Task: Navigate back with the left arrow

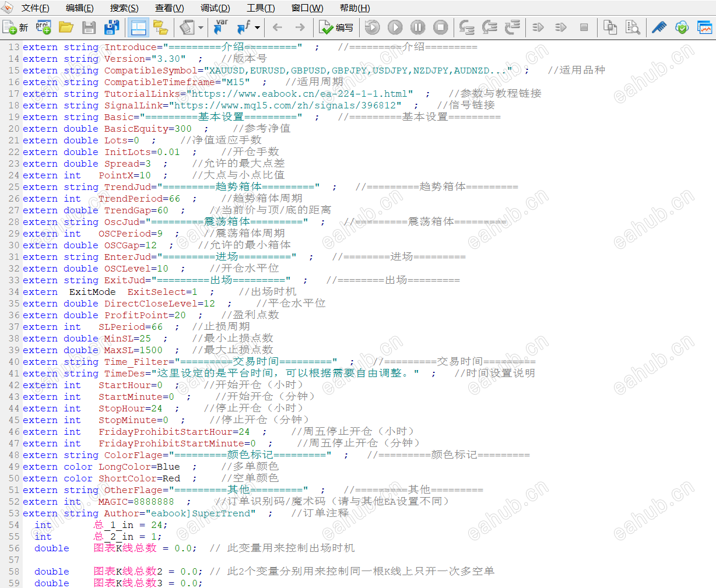Action: 278,27
